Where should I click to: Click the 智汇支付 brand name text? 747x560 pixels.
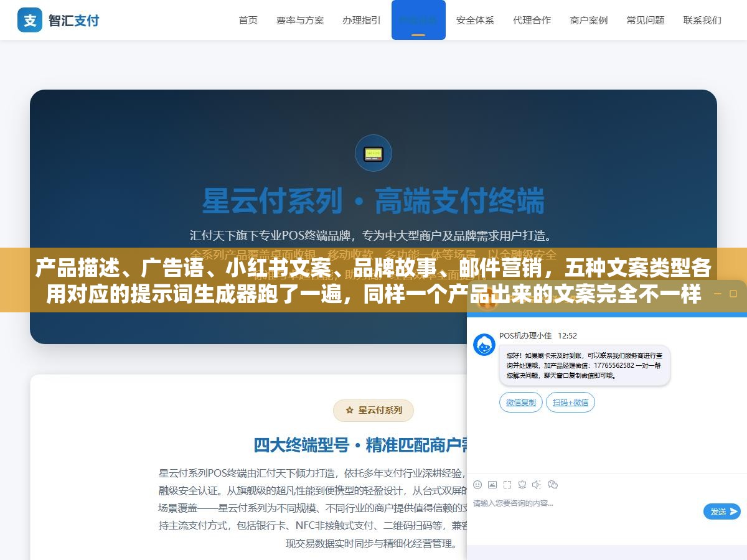pos(74,21)
